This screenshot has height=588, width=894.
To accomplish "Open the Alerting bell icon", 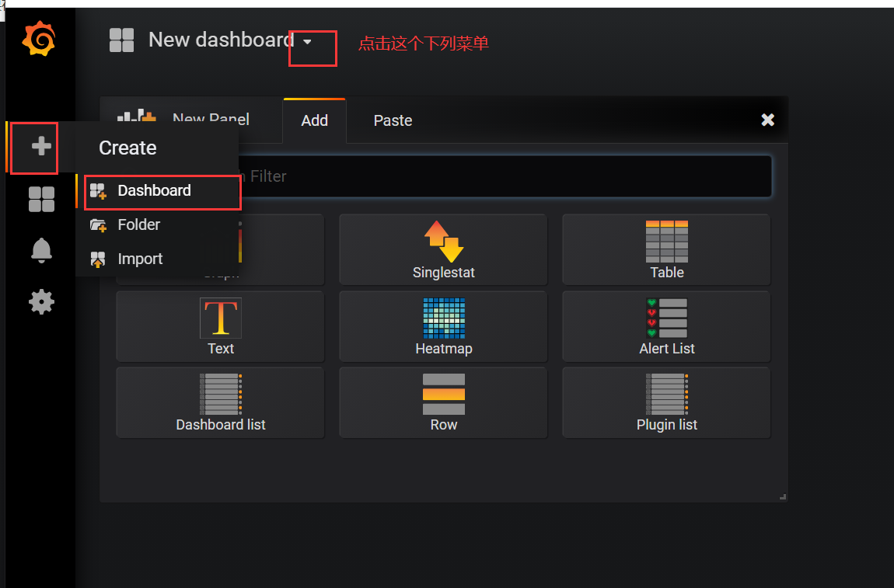I will point(41,251).
